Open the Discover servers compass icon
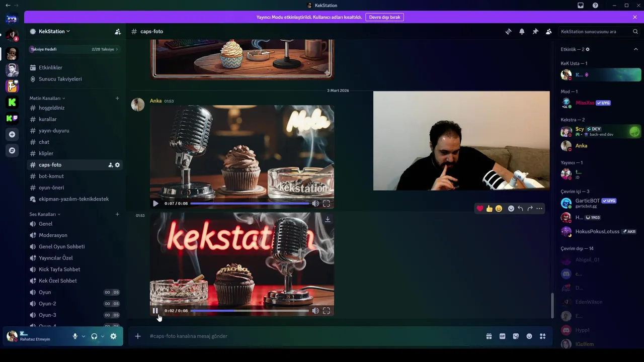Screen dimensions: 644x362 [x=12, y=150]
